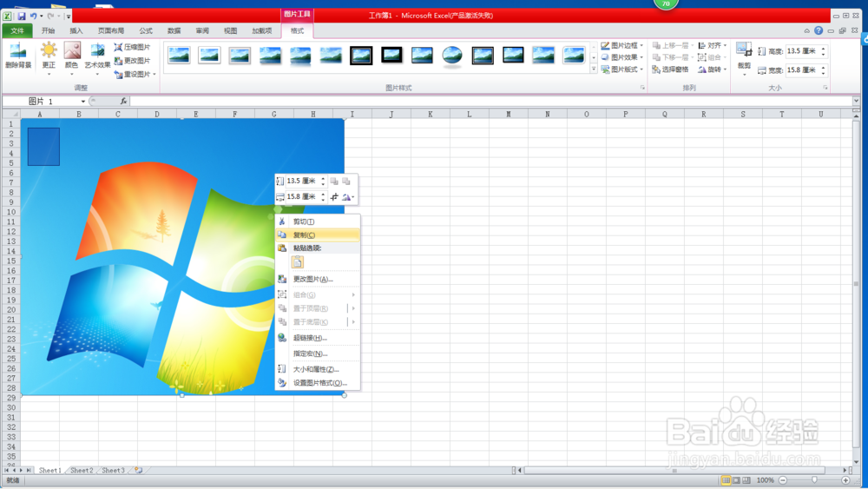Select column M header
Viewport: 868px width, 489px height.
click(508, 114)
